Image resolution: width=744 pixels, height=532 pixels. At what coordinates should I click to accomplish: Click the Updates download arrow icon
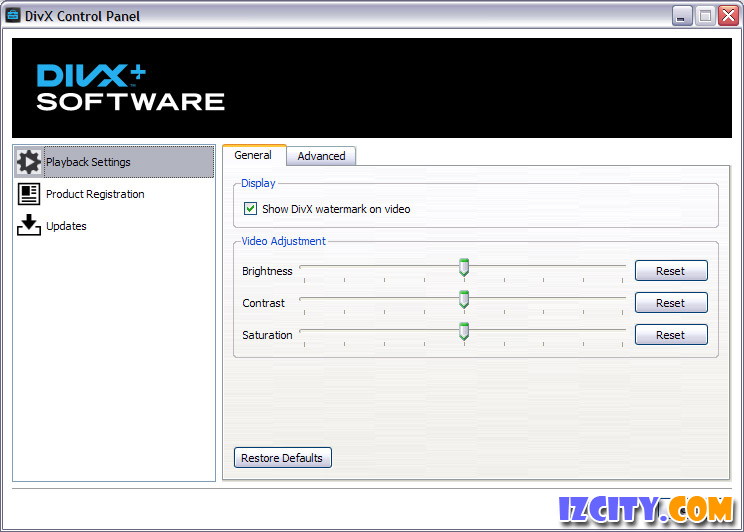click(29, 225)
